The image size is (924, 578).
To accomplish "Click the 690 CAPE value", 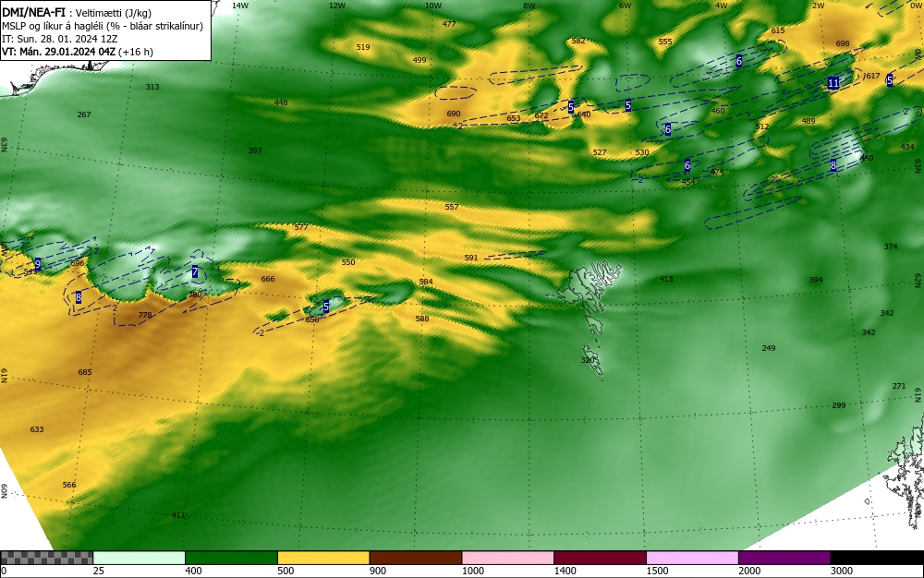I will (453, 114).
